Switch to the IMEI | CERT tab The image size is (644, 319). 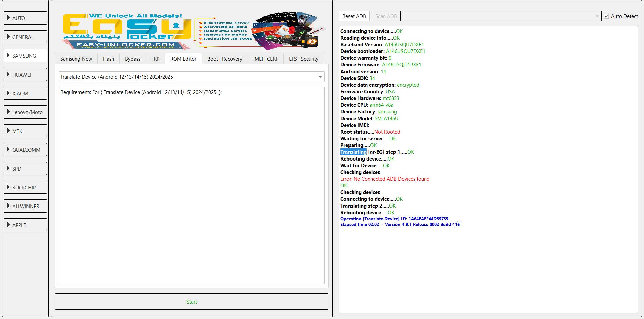265,59
